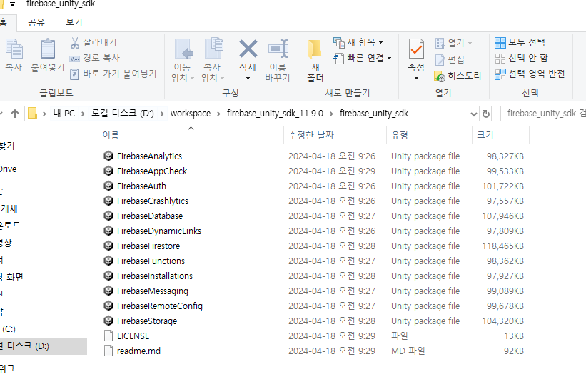The height and width of the screenshot is (392, 586).
Task: Expand chevron after firebase_unity_sdk_11.9.0 in path
Action: (x=331, y=114)
